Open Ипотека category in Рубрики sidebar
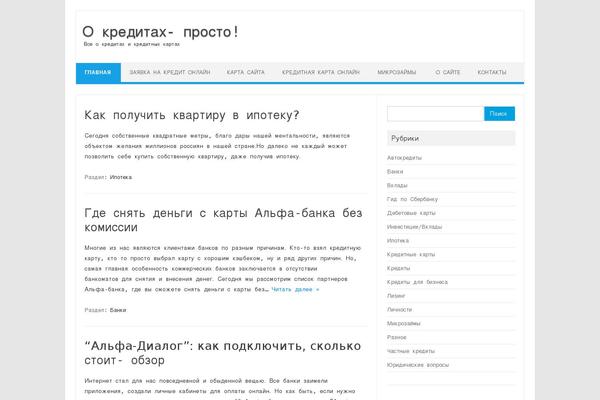 [398, 240]
